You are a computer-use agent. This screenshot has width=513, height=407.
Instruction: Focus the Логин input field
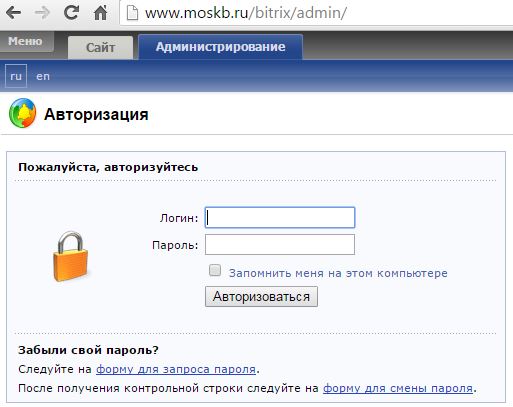click(280, 217)
